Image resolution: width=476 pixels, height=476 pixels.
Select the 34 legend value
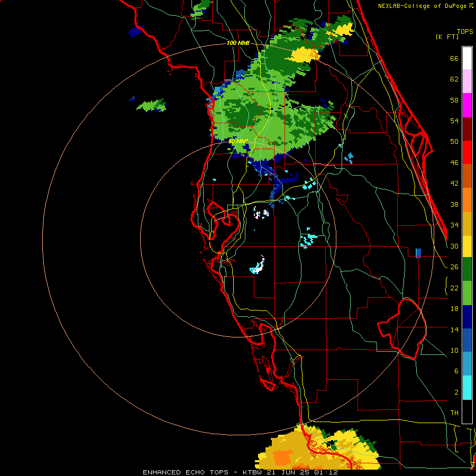point(454,225)
